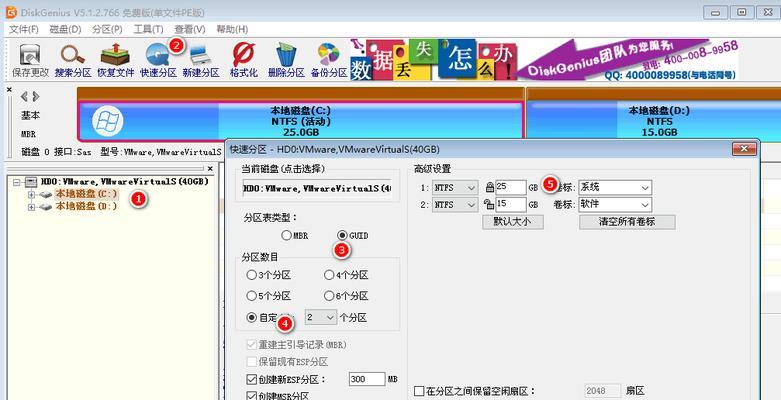
Task: Click Default Size (默认大小) button
Action: 513,222
